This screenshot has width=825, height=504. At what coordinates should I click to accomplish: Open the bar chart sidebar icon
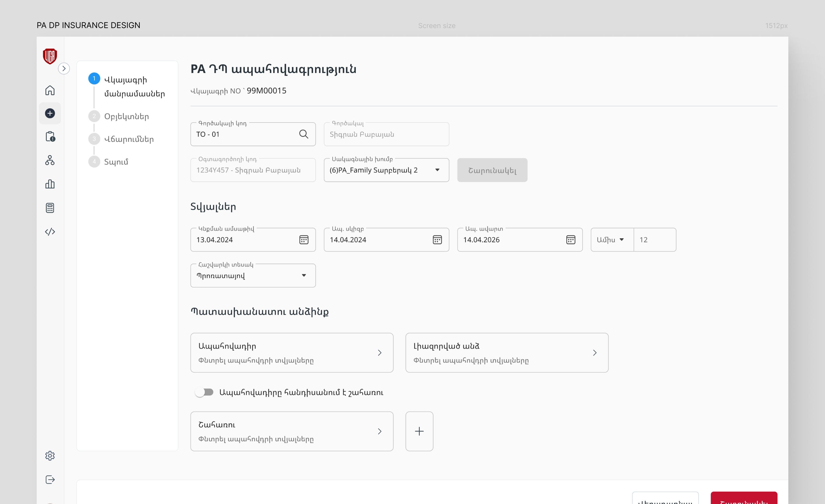coord(50,184)
